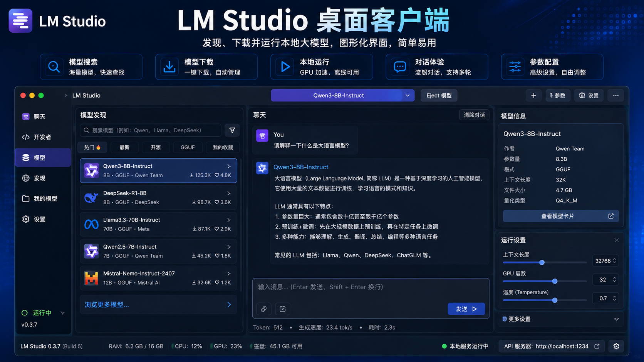The width and height of the screenshot is (644, 362).
Task: Click the attachment paperclip icon in chat input
Action: 264,309
